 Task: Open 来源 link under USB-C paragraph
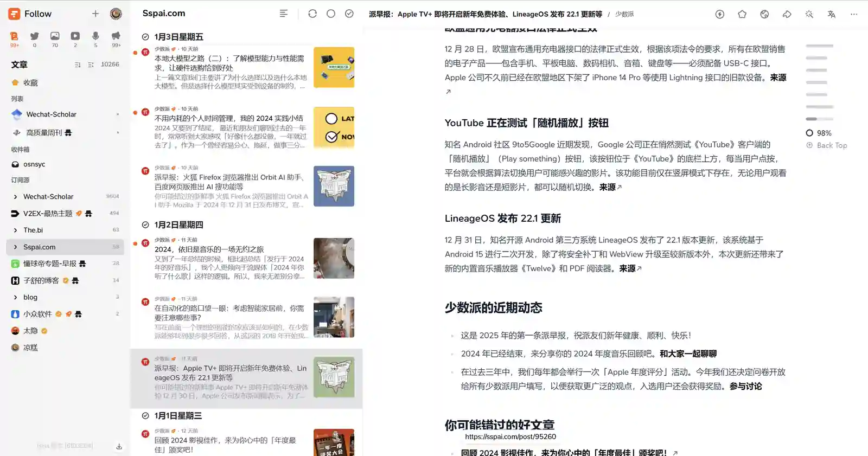pyautogui.click(x=778, y=78)
